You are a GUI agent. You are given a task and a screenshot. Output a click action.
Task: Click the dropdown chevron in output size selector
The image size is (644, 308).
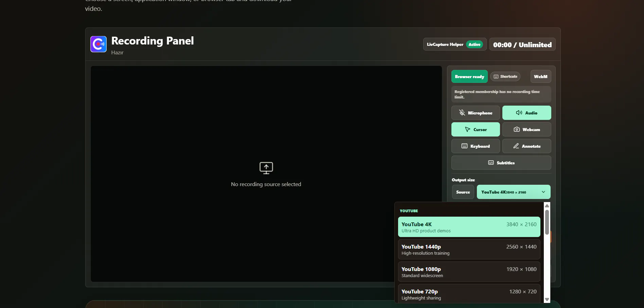[x=543, y=192]
